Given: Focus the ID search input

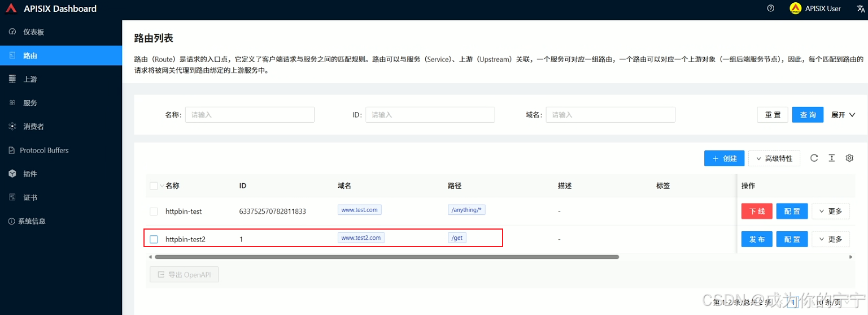Looking at the screenshot, I should point(430,115).
